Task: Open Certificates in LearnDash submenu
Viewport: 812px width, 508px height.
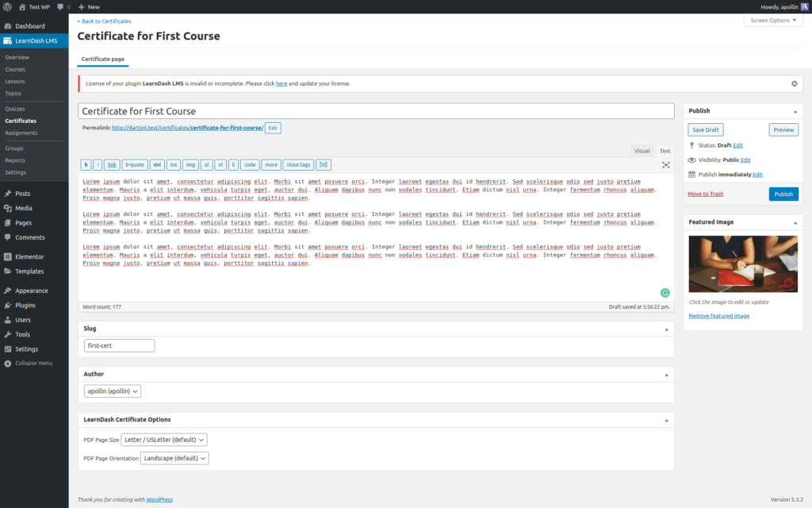Action: coord(21,121)
